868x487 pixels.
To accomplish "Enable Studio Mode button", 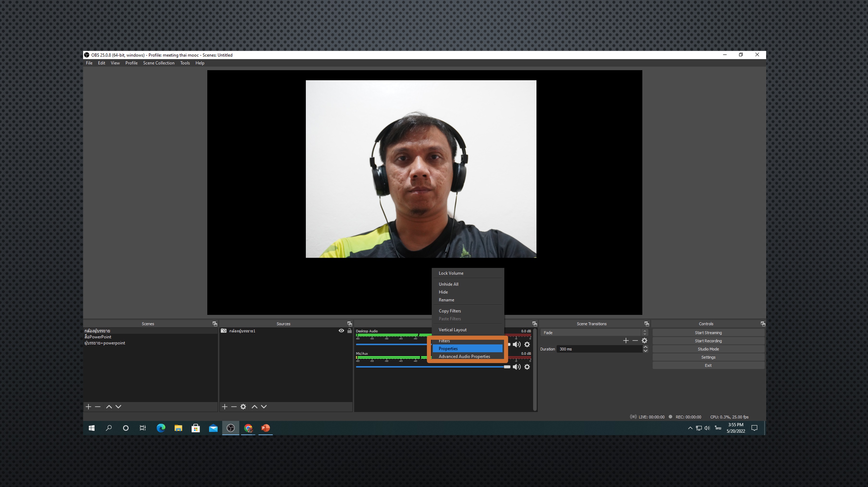I will (x=708, y=349).
